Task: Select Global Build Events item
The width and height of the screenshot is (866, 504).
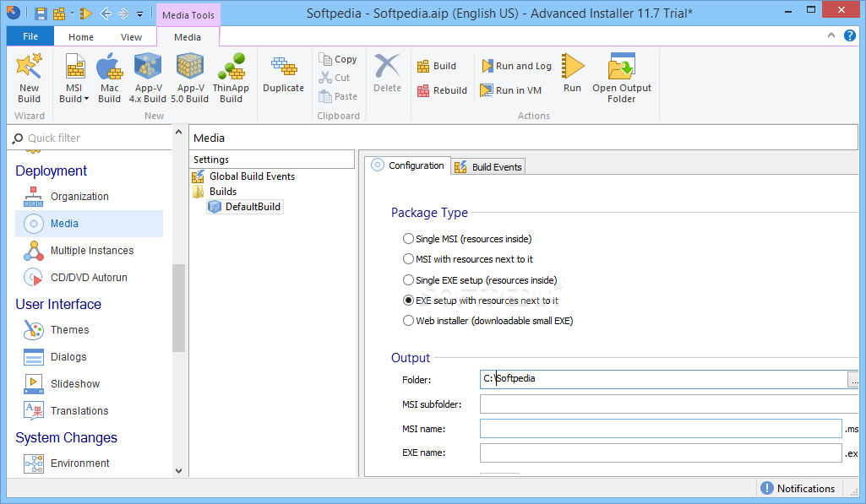Action: 243,176
